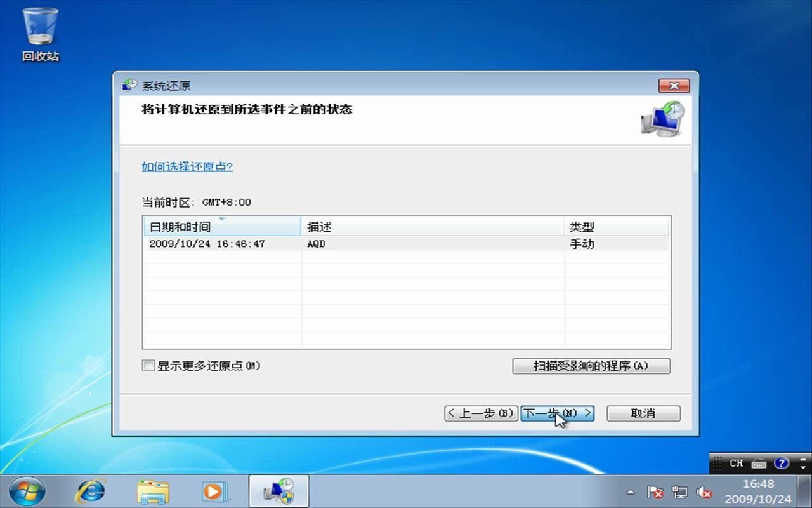Click the keyboard layout icon on the language bar

(x=759, y=464)
